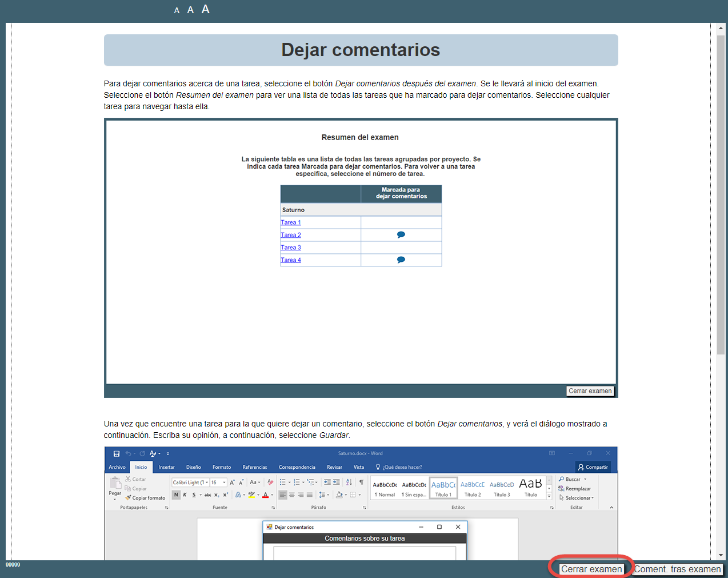Toggle italic (K) formatting in the ribbon
The height and width of the screenshot is (578, 728).
pyautogui.click(x=185, y=495)
